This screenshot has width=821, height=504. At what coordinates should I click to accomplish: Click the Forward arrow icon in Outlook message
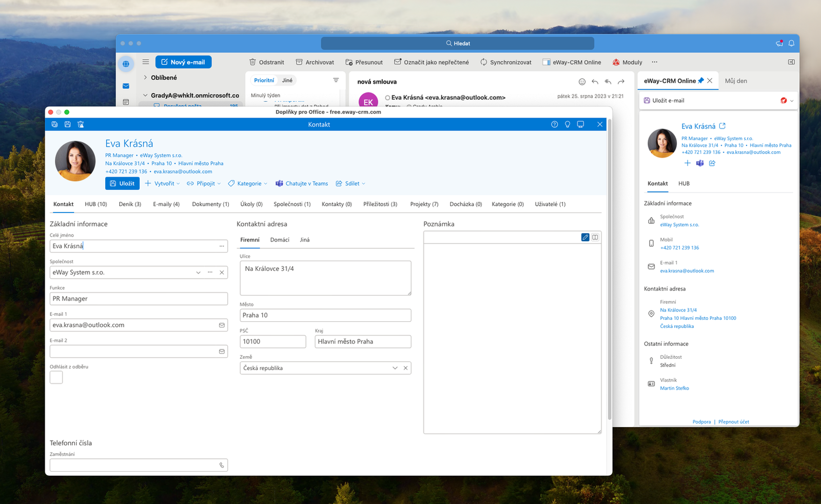(621, 82)
